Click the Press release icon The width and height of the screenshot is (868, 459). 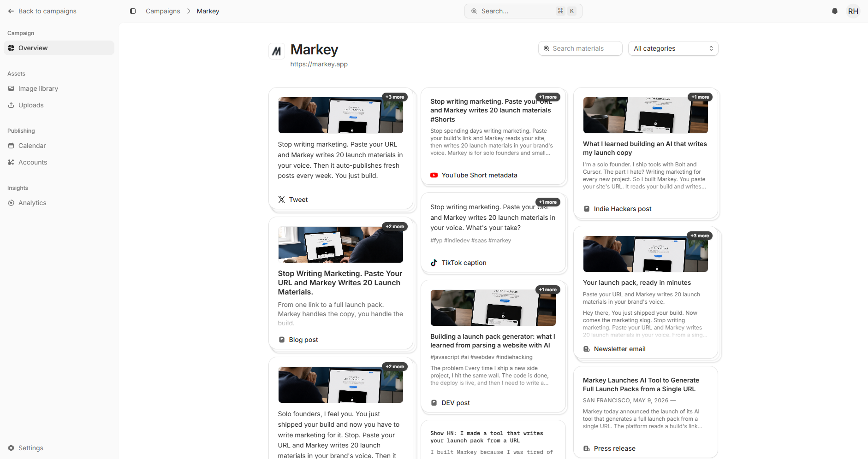[587, 448]
